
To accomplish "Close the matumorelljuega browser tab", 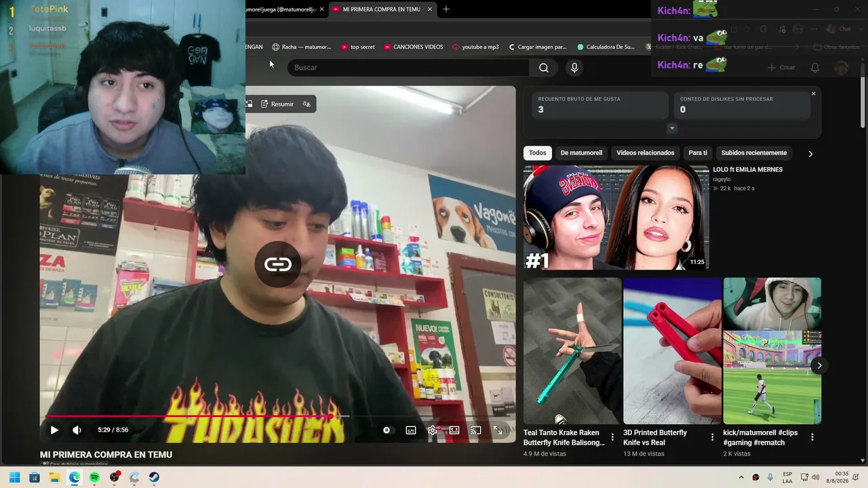I will (x=322, y=9).
